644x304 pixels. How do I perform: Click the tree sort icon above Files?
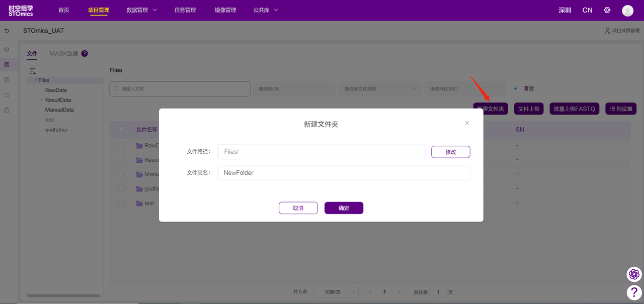coord(33,71)
